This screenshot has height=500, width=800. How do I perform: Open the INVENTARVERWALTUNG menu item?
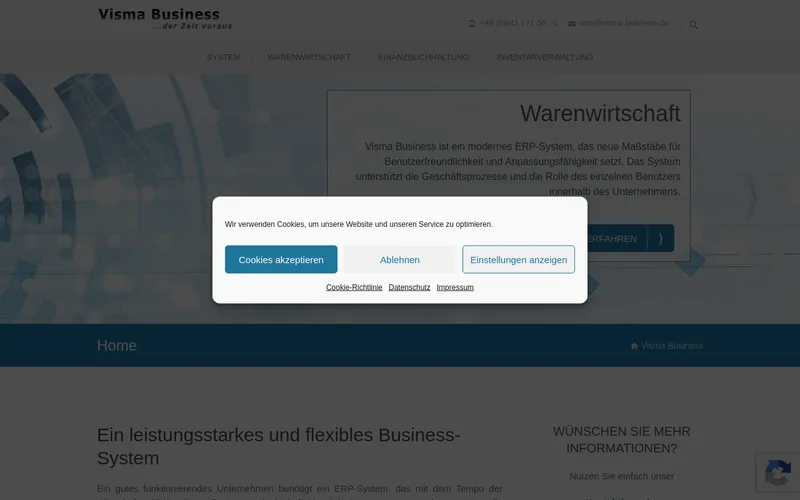click(545, 57)
